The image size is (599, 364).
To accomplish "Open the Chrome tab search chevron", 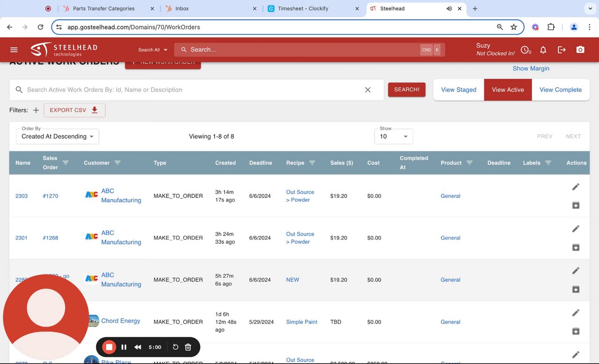I will click(x=590, y=8).
